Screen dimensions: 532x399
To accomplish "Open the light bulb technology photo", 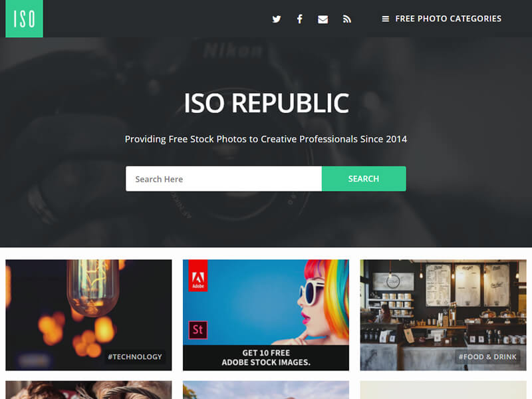I will click(x=88, y=315).
